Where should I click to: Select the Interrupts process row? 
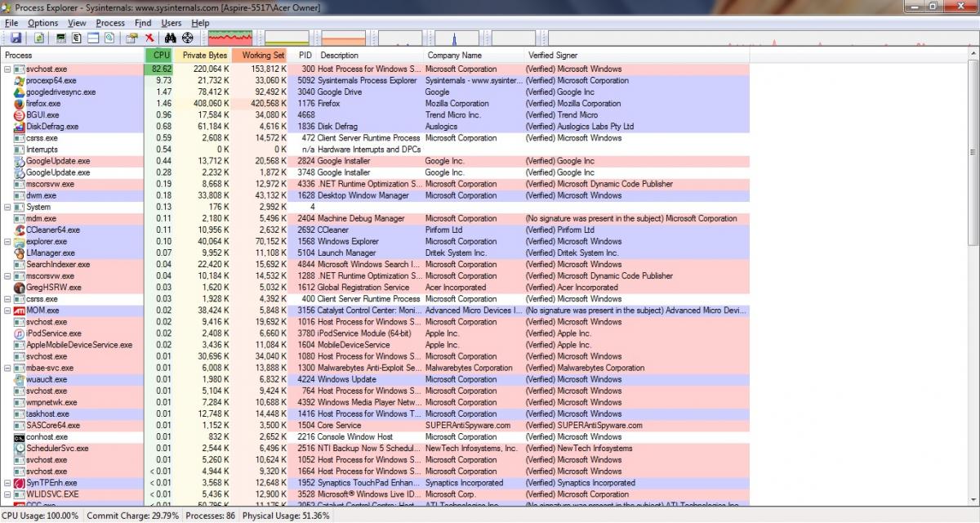[376, 150]
